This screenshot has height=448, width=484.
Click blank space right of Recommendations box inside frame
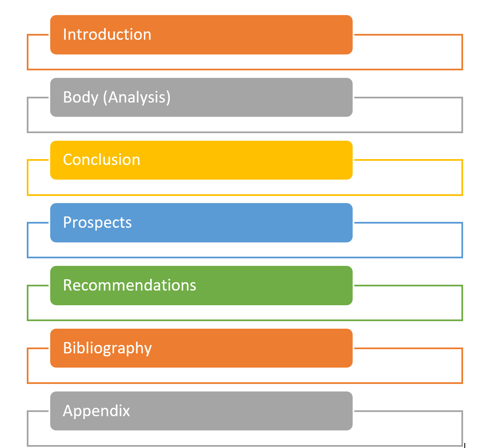pyautogui.click(x=407, y=302)
